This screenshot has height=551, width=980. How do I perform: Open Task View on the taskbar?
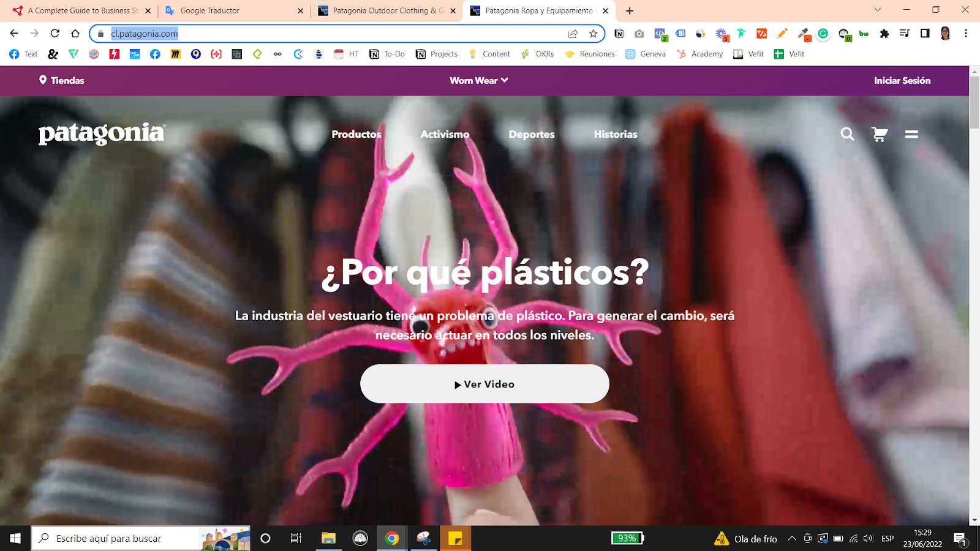point(296,538)
